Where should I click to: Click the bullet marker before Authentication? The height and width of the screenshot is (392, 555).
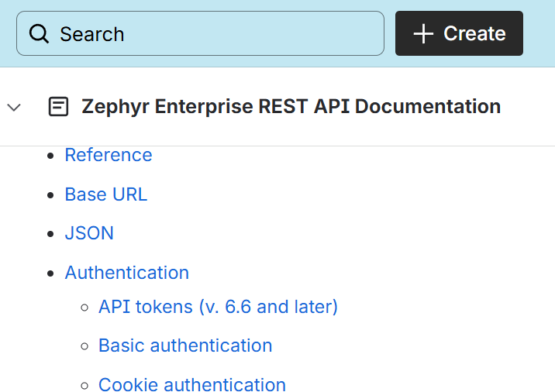point(50,273)
